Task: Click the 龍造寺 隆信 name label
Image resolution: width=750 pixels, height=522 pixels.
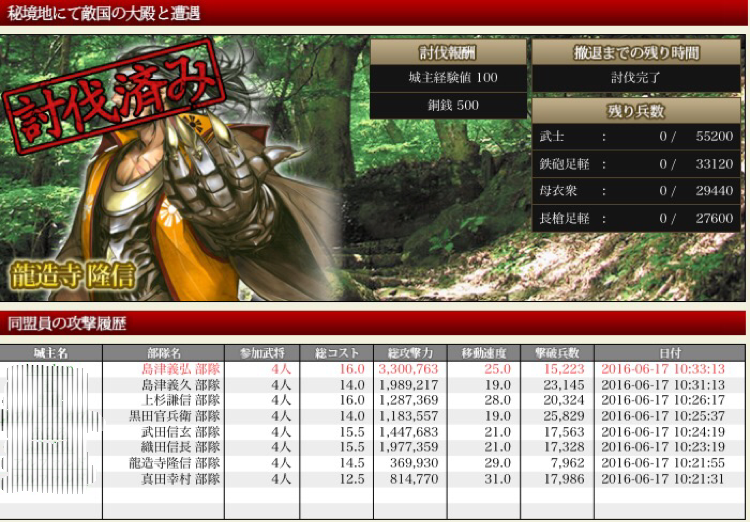Action: tap(72, 276)
